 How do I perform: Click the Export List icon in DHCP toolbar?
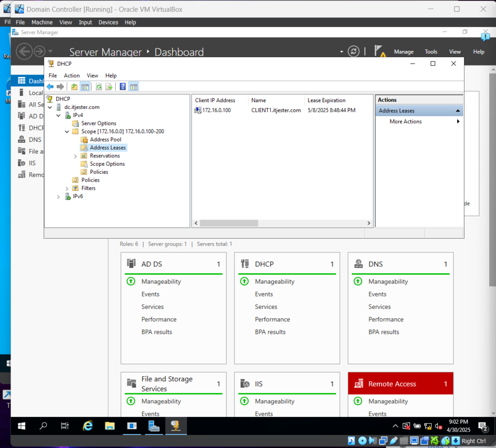click(x=109, y=87)
